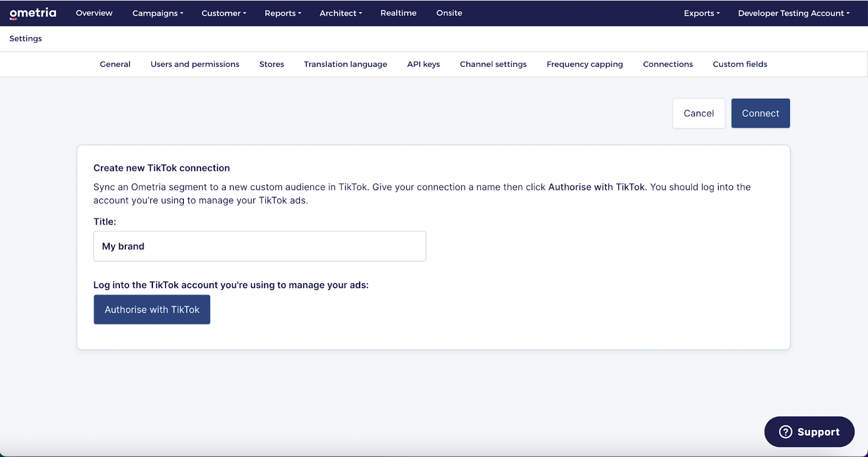
Task: Click the Connect button
Action: tap(761, 113)
